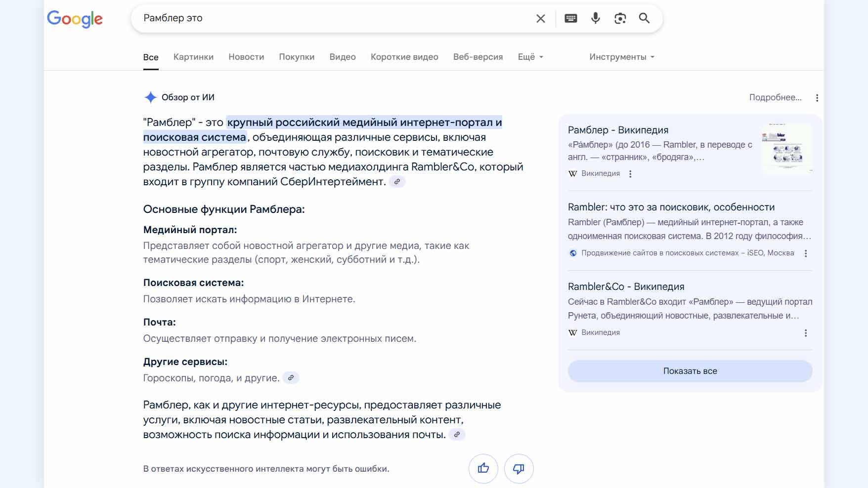Click the Подробнее link
Viewport: 868px width, 488px height.
[x=775, y=97]
